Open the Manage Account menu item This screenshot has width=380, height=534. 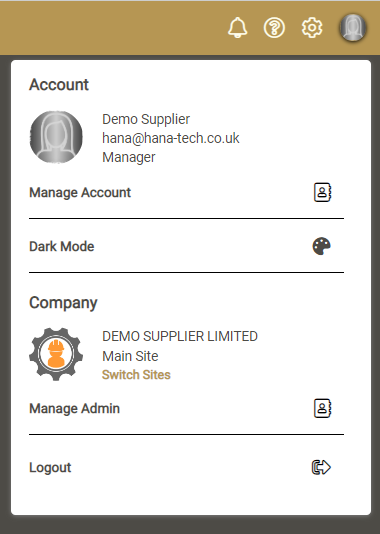coord(186,192)
